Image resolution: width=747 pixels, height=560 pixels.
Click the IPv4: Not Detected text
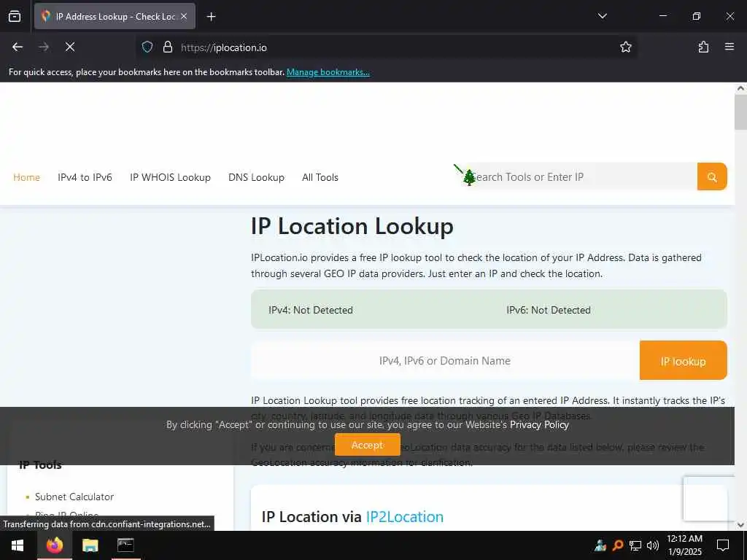(x=311, y=310)
